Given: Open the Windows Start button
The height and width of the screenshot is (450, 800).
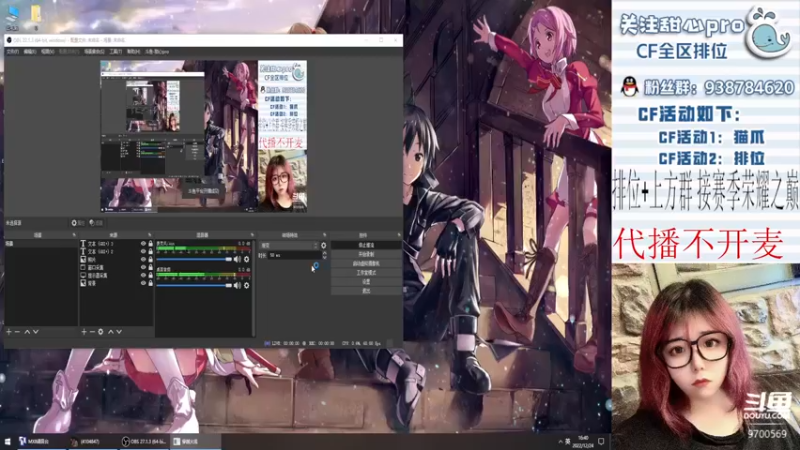Looking at the screenshot, I should coord(8,442).
